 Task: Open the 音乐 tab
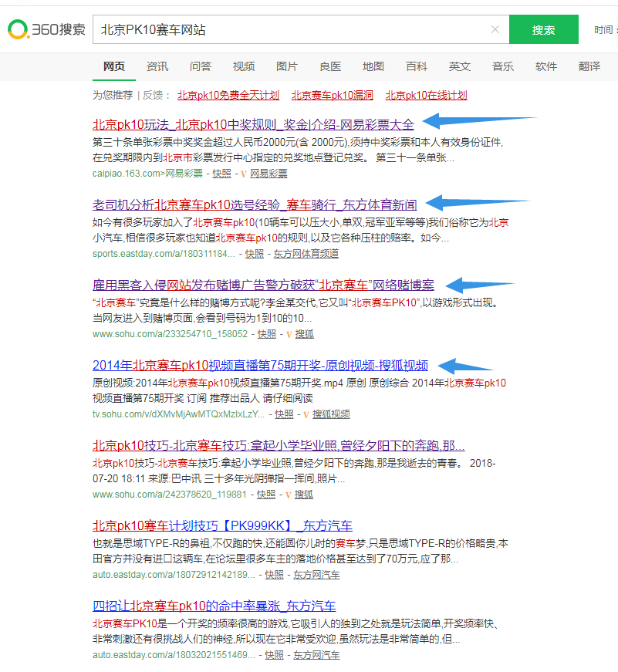coord(503,66)
